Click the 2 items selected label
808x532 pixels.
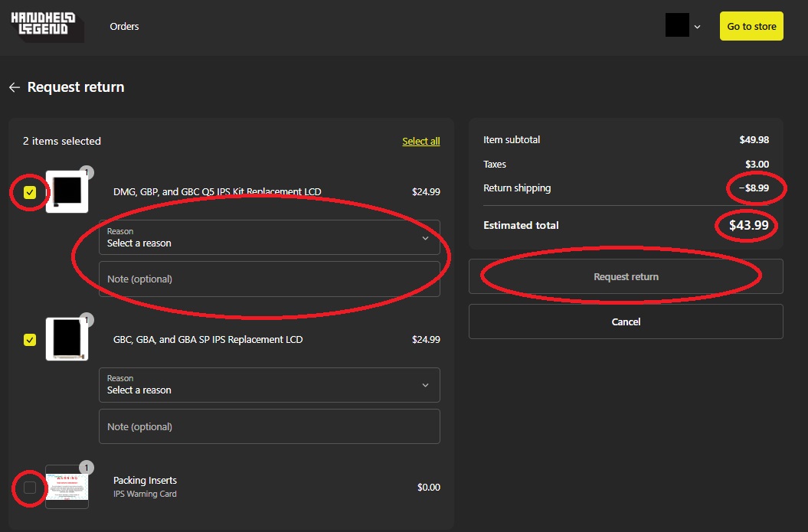coord(62,141)
